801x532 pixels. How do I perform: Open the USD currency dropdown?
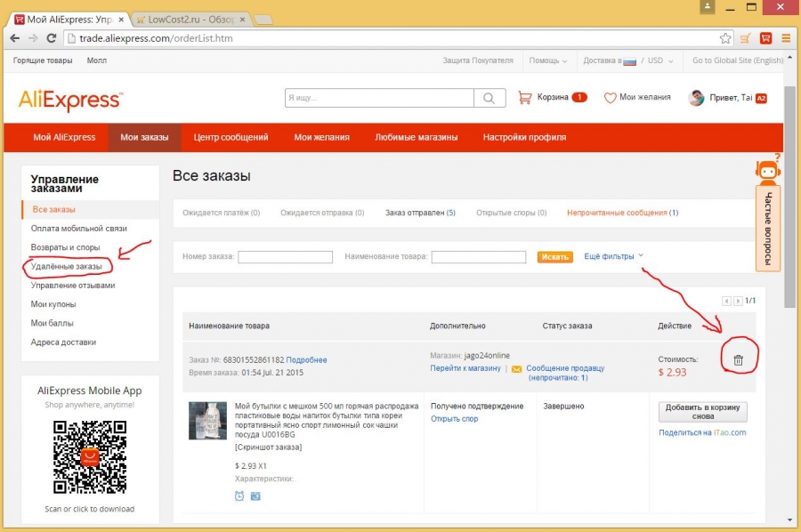coord(660,60)
